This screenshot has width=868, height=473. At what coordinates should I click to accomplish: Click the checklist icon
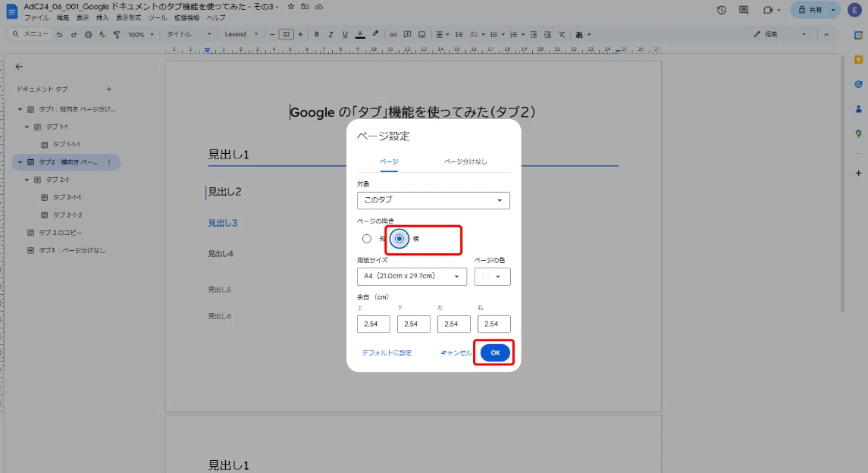474,34
